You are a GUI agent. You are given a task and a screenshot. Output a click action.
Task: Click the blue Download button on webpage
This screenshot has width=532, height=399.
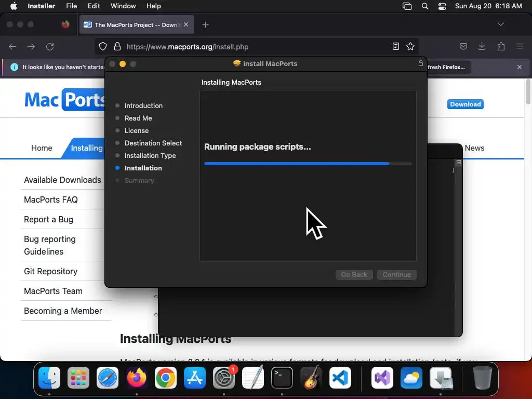465,104
